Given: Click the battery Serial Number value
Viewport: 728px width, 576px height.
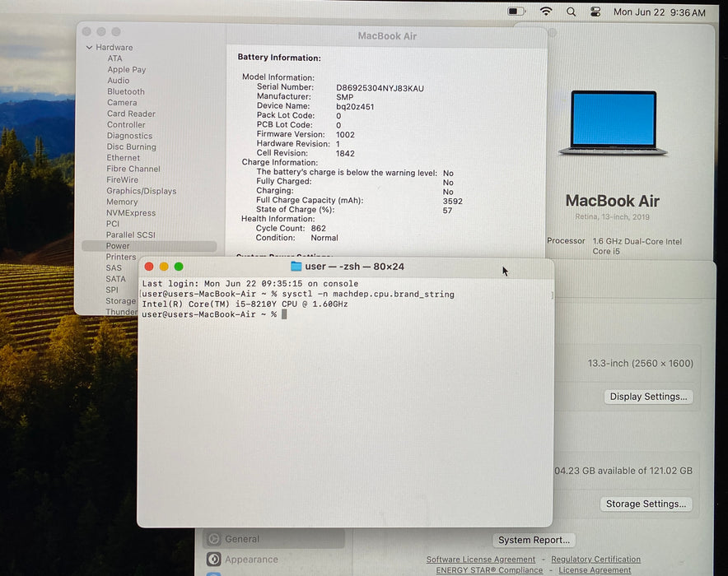Looking at the screenshot, I should click(x=380, y=88).
